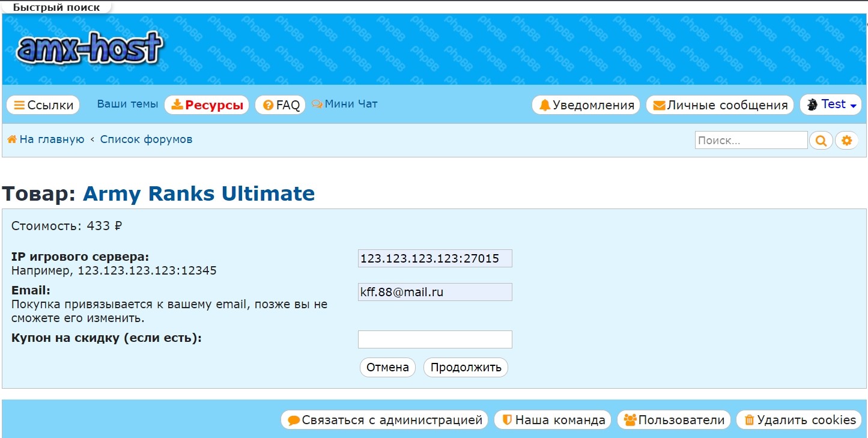Open Список форумов breadcrumb link

[x=146, y=139]
